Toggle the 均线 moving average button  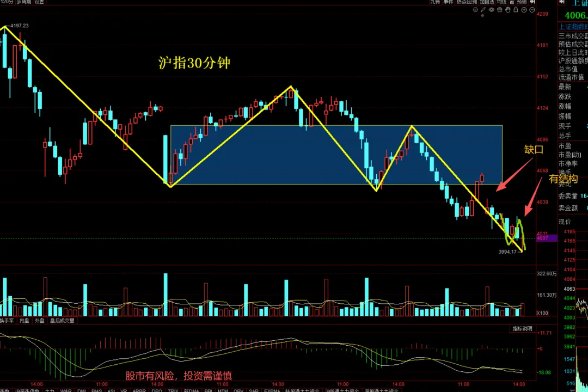[501, 2]
